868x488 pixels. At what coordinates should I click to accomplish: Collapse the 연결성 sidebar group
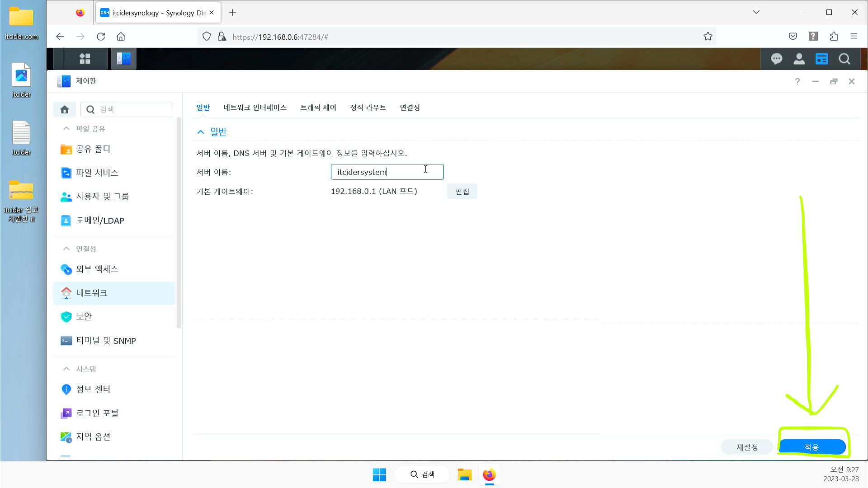pos(66,249)
